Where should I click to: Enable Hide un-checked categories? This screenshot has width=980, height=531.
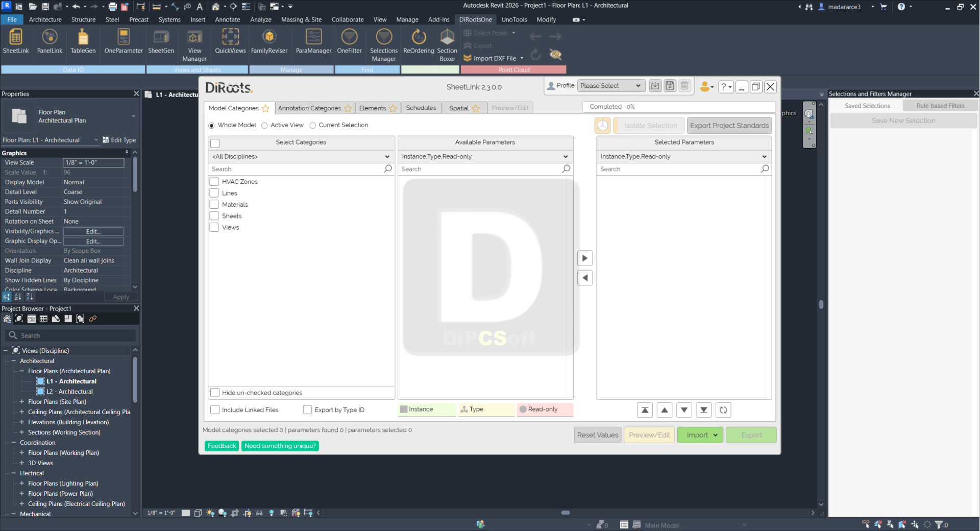(x=215, y=393)
